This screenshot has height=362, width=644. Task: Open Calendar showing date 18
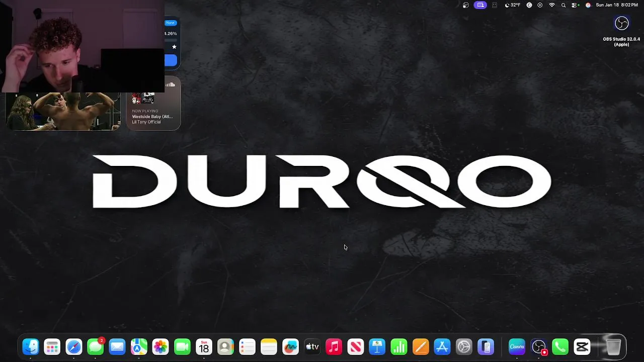tap(204, 347)
